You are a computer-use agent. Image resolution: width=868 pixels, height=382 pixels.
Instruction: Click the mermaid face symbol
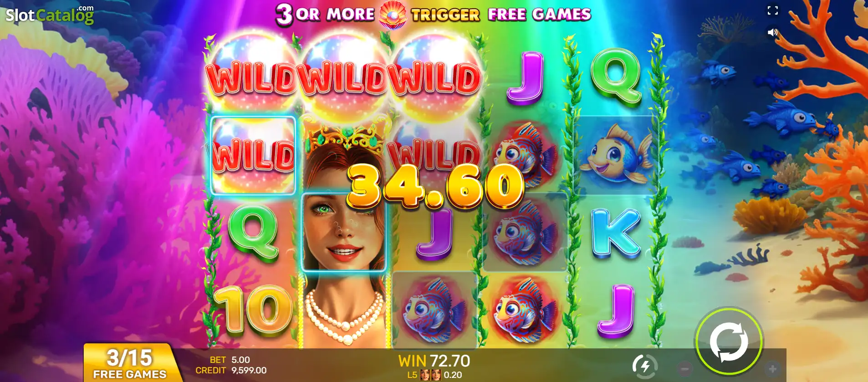pos(344,232)
